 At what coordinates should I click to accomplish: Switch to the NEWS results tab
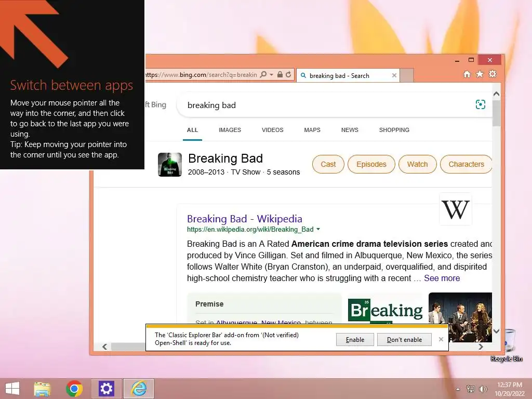pos(350,130)
